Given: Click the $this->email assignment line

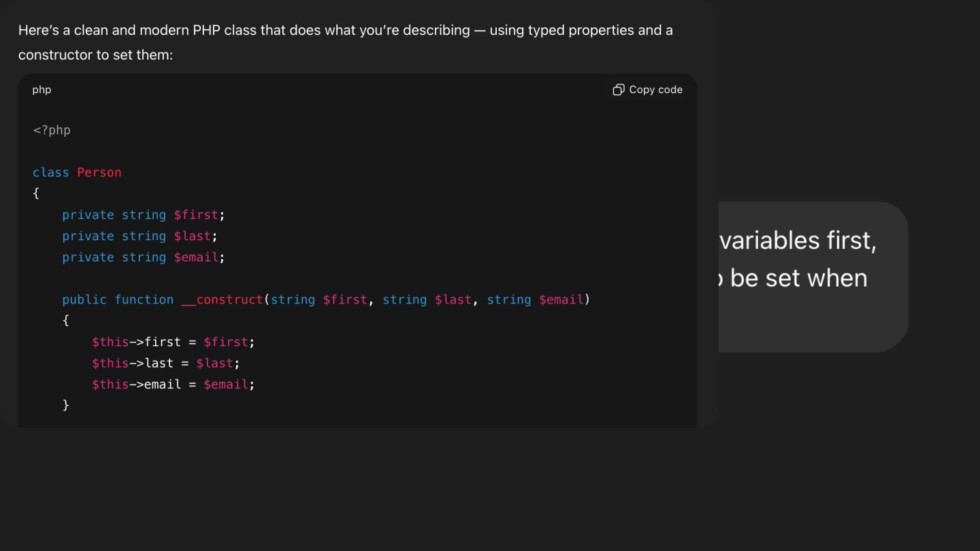Looking at the screenshot, I should pos(174,384).
